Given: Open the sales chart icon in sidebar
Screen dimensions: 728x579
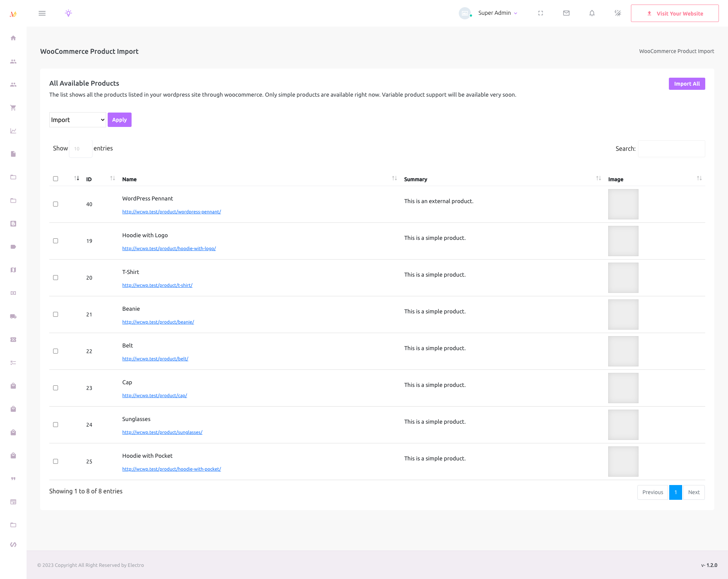Looking at the screenshot, I should click(x=13, y=131).
